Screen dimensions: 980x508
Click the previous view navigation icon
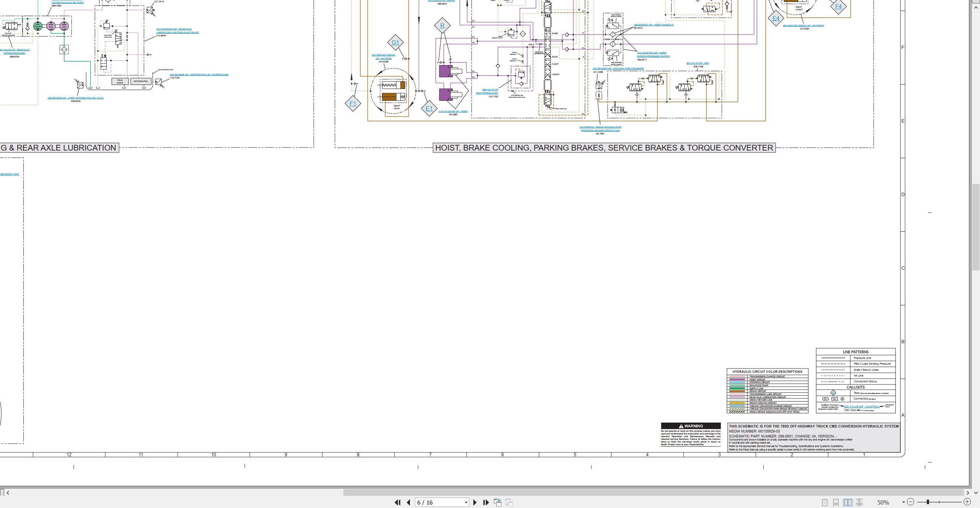(498, 502)
